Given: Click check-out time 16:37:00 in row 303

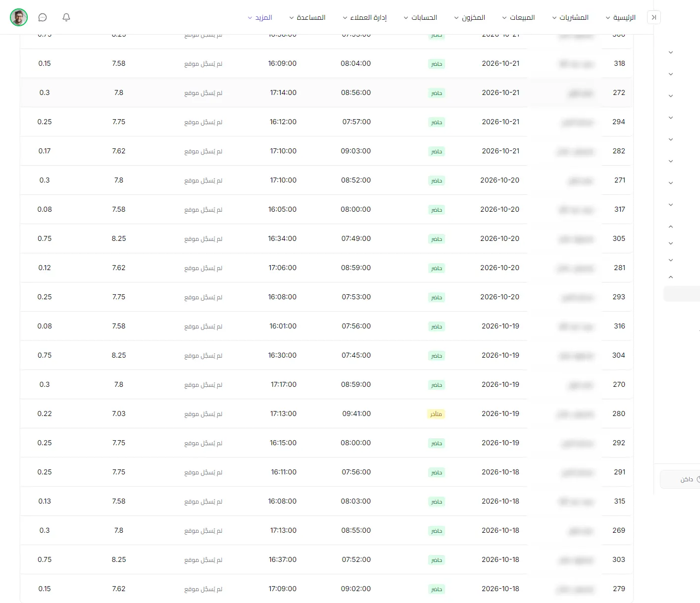Looking at the screenshot, I should coord(283,559).
